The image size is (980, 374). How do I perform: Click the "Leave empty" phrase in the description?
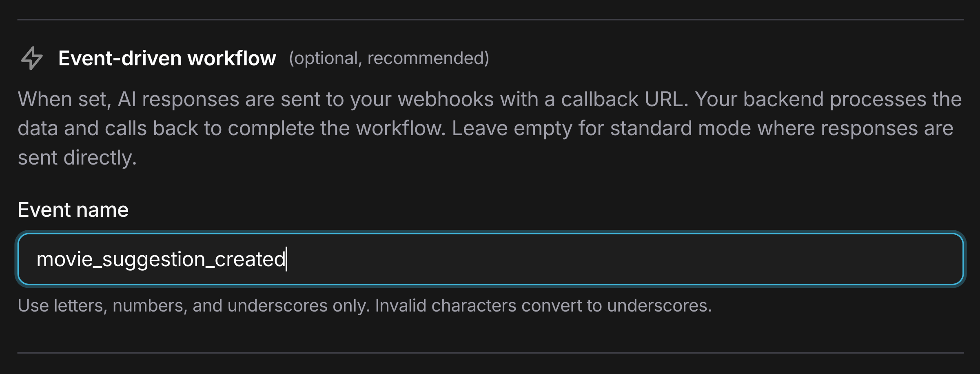coord(512,129)
